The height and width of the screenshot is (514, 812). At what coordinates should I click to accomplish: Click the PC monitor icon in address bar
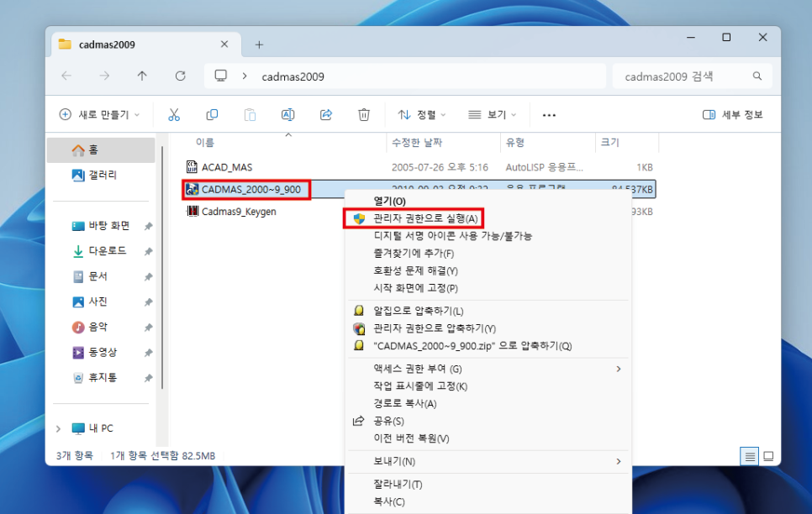[x=221, y=76]
